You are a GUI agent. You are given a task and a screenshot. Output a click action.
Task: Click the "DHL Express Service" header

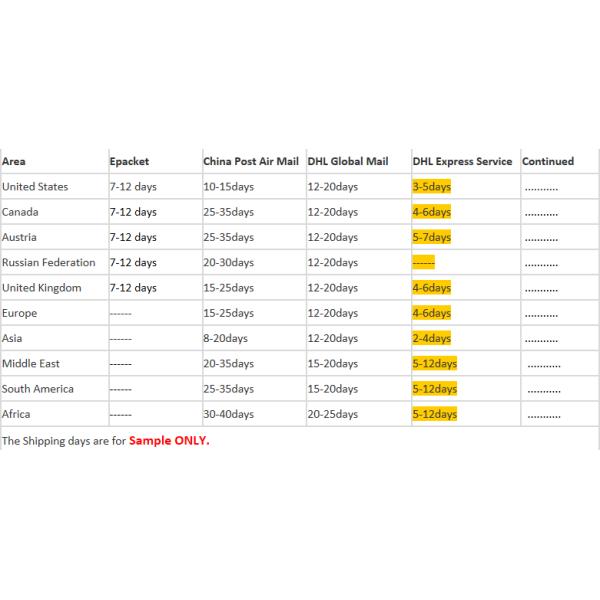point(462,161)
